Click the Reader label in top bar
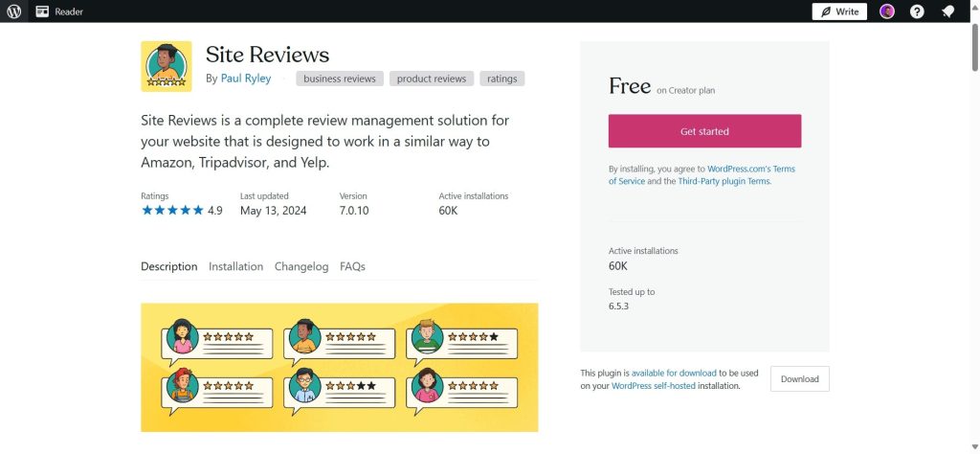Viewport: 980px width, 454px height. point(69,11)
